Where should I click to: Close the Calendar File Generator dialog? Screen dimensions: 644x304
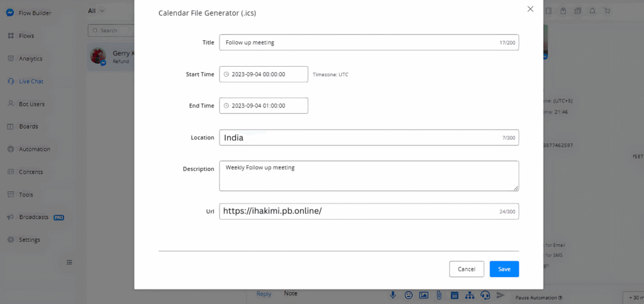(x=530, y=9)
